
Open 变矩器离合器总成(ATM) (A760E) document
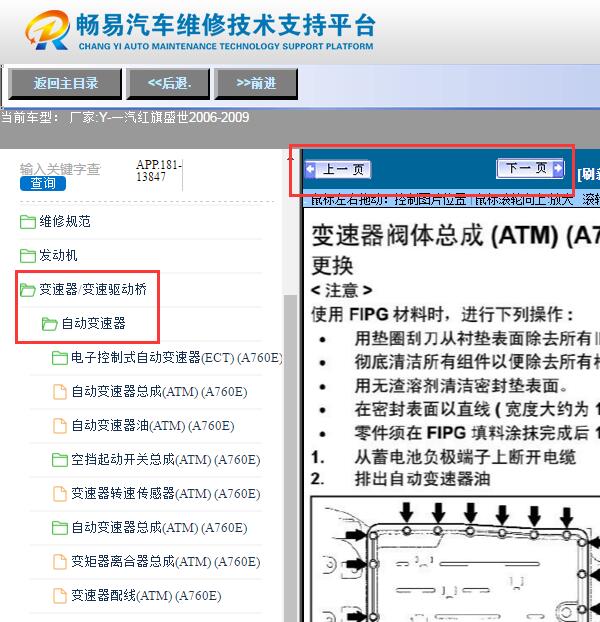pyautogui.click(x=157, y=562)
